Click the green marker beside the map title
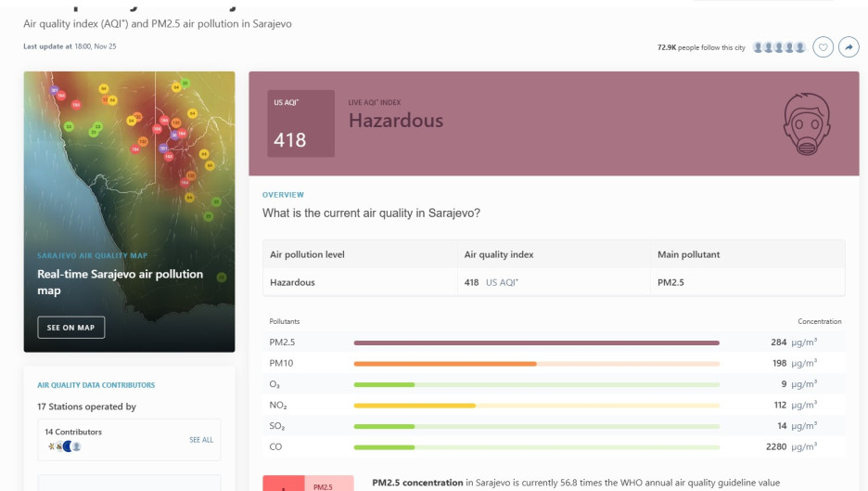868x491 pixels. (222, 278)
